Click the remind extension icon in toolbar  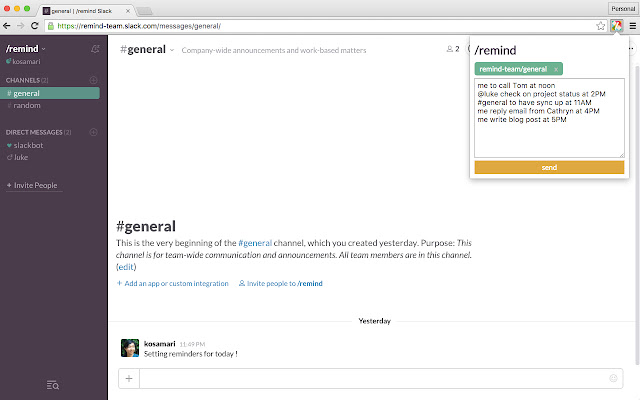pyautogui.click(x=615, y=25)
